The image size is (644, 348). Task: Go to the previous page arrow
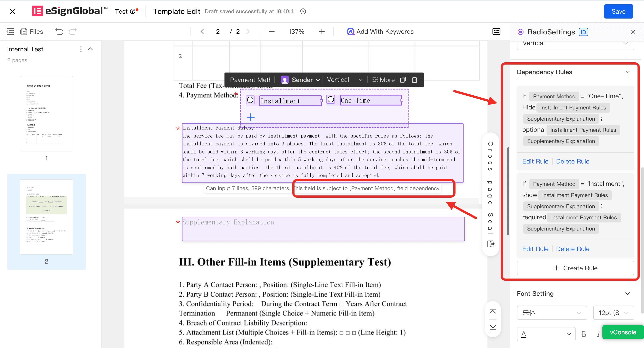[x=202, y=31]
